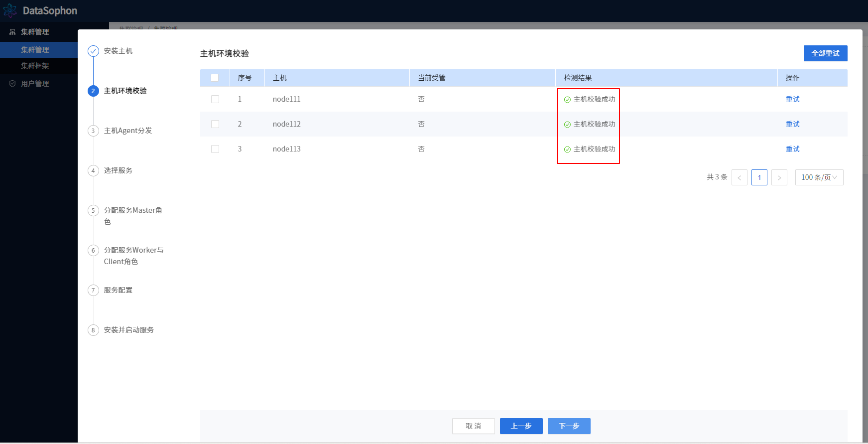Image resolution: width=868 pixels, height=444 pixels.
Task: Click the completed checkmark step 安装主机 icon
Action: (93, 51)
